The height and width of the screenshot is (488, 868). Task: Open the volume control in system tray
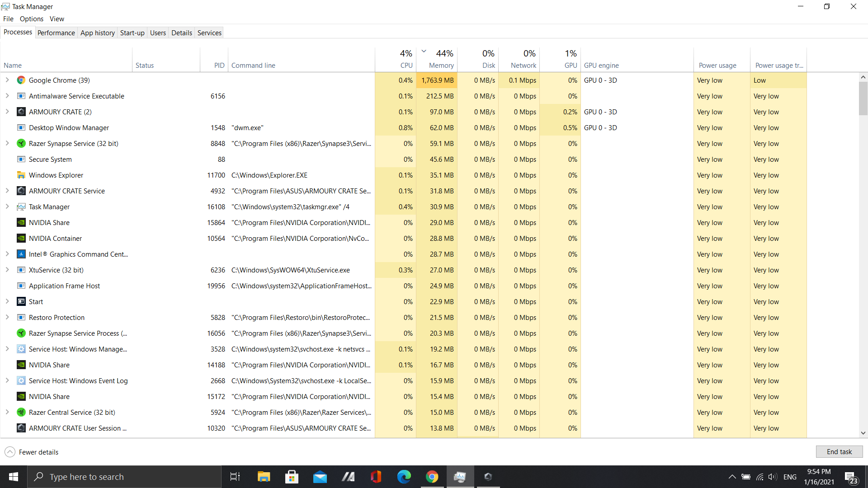click(x=772, y=477)
